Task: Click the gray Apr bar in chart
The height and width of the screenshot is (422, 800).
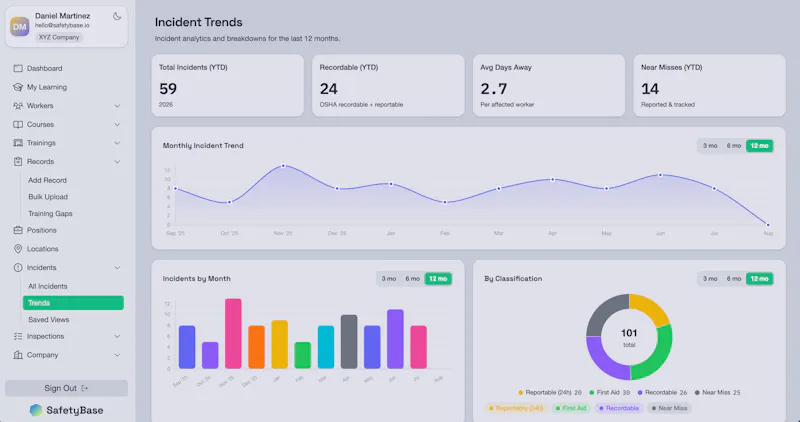Action: [349, 342]
